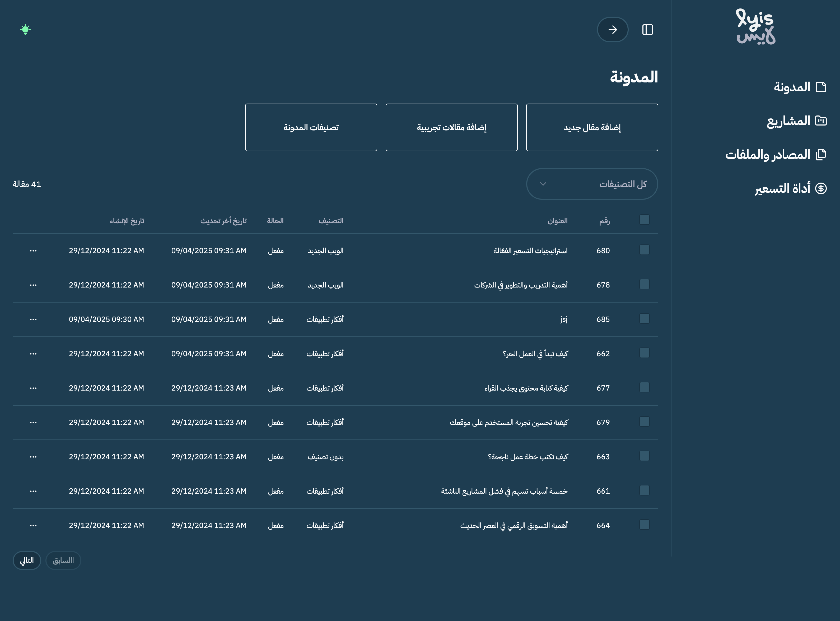The height and width of the screenshot is (621, 840).
Task: Collapse the sidebar using the panel toggle icon
Action: click(647, 29)
